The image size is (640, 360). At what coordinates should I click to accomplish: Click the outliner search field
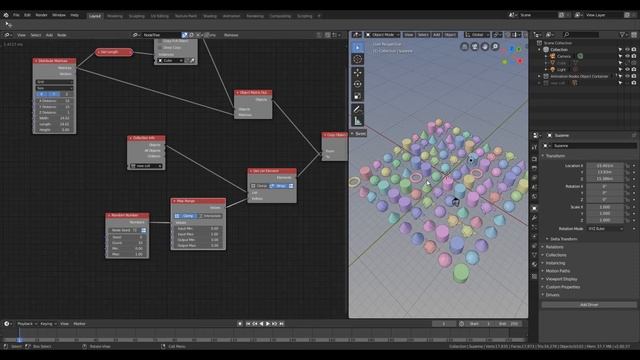pyautogui.click(x=581, y=35)
